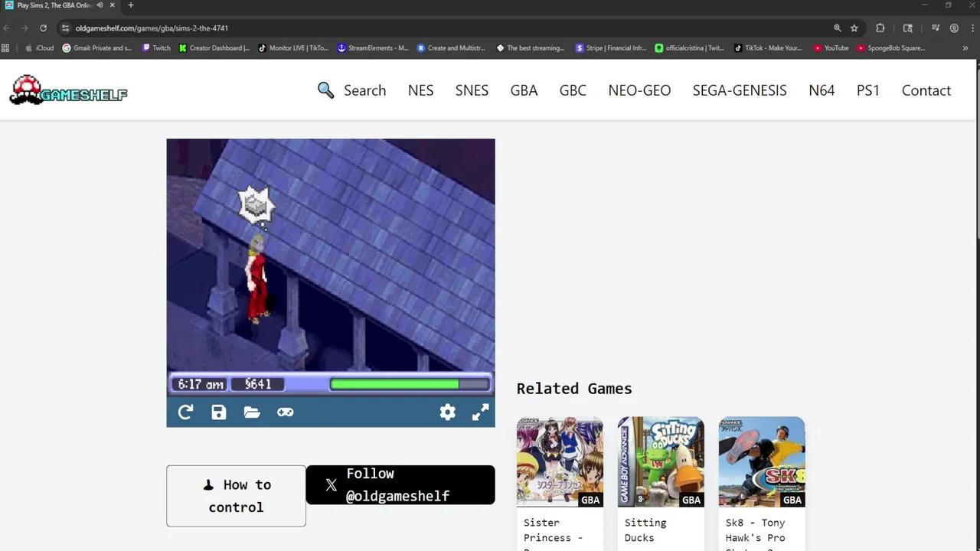This screenshot has width=980, height=551.
Task: Open the Sk8 Tony Hawk's Pro thumbnail
Action: (762, 461)
